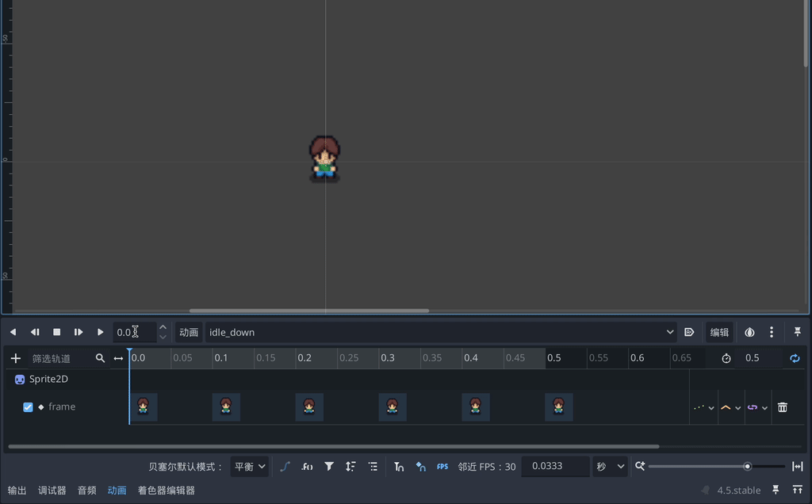Click animation length stopwatch icon
The image size is (812, 504).
(x=726, y=358)
